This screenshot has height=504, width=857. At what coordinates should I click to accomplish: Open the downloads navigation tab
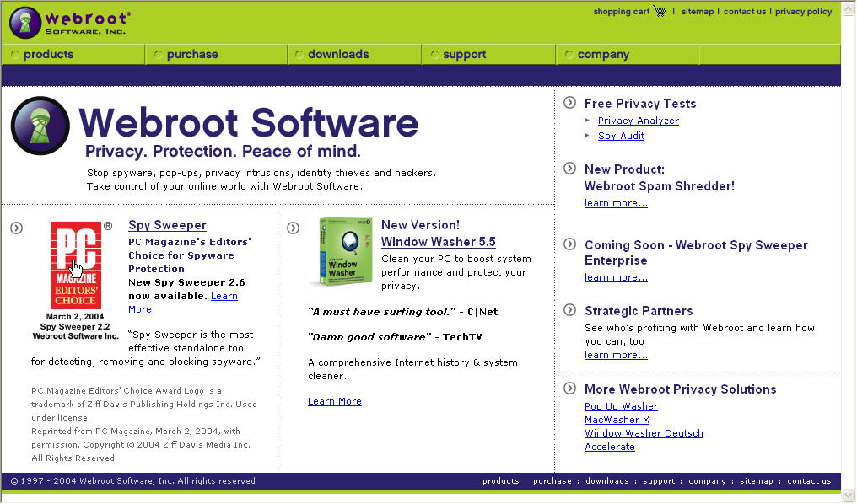tap(338, 55)
